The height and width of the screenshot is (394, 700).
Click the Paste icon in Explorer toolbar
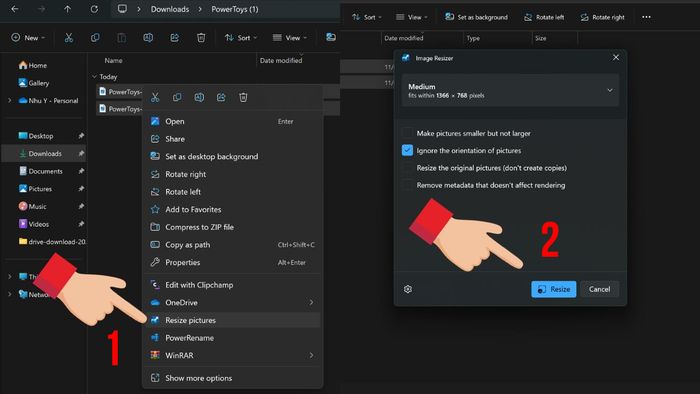click(x=121, y=38)
